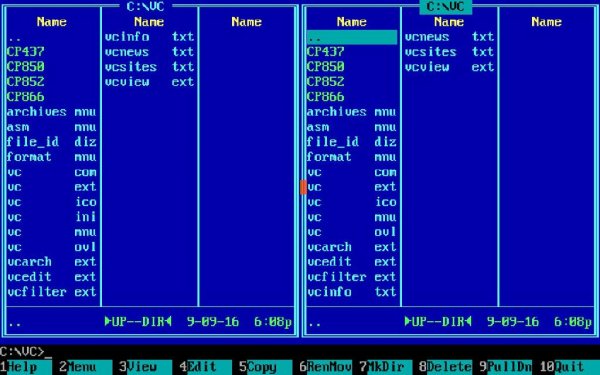Select vcview ext in the right panel
Viewport: 600px width, 375px height.
point(449,67)
